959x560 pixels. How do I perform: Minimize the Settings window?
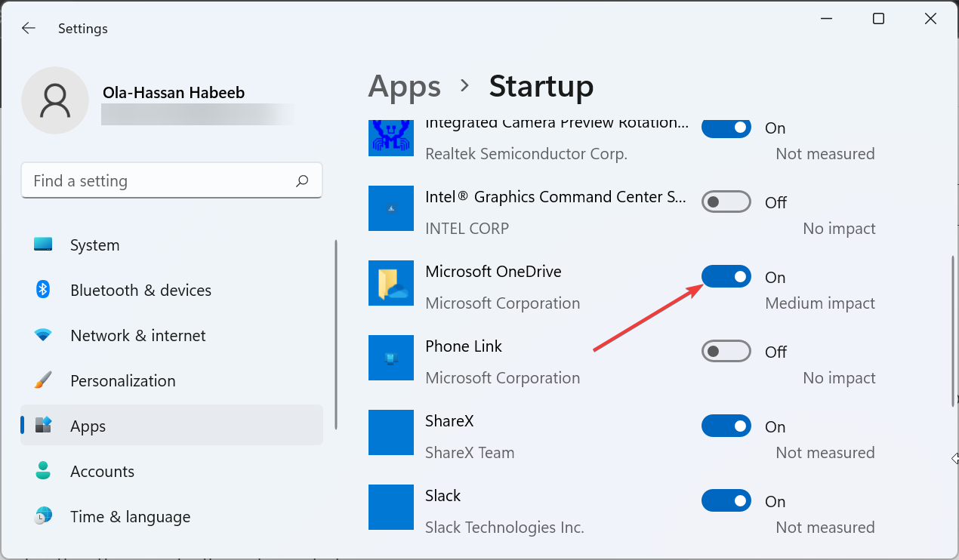click(826, 19)
